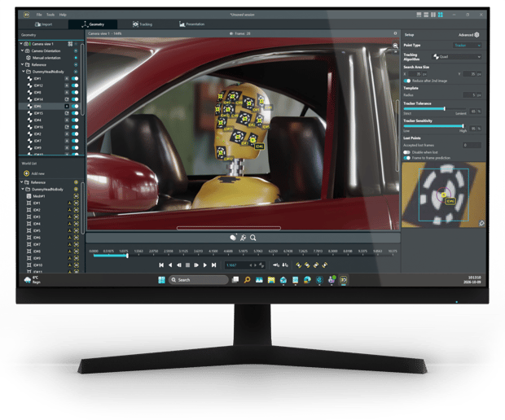This screenshot has width=505, height=420.
Task: Select Mesh#1 in the World List
Action: pyautogui.click(x=38, y=196)
